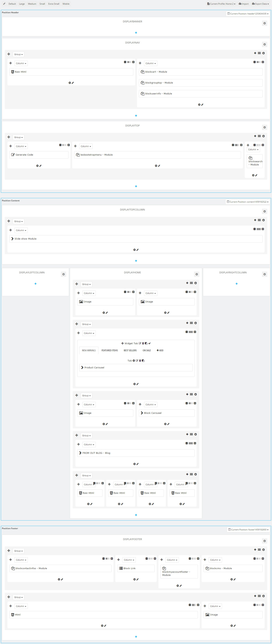Viewport: 272px width, 644px height.
Task: Click the plus icon in DISPLAYLEFTCOLUMN
Action: 35,284
